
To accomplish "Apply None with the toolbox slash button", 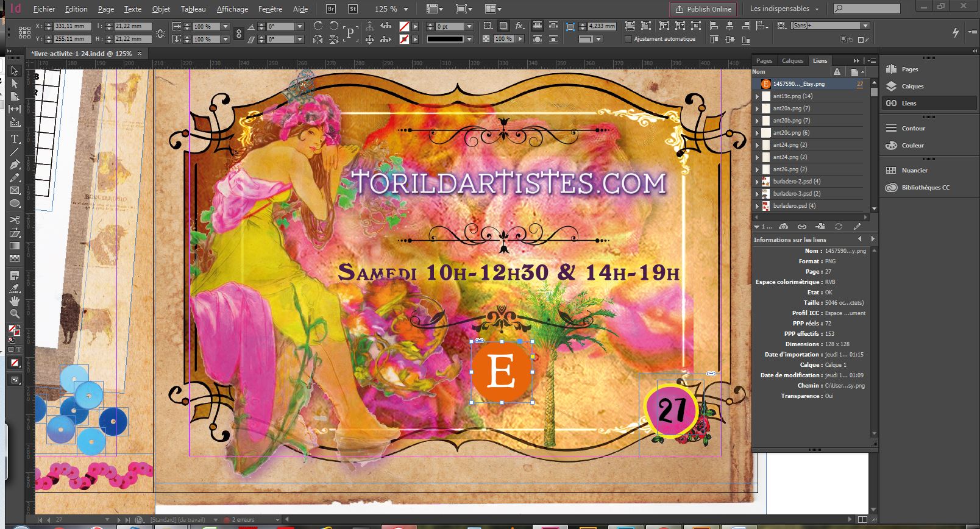I will pos(15,363).
